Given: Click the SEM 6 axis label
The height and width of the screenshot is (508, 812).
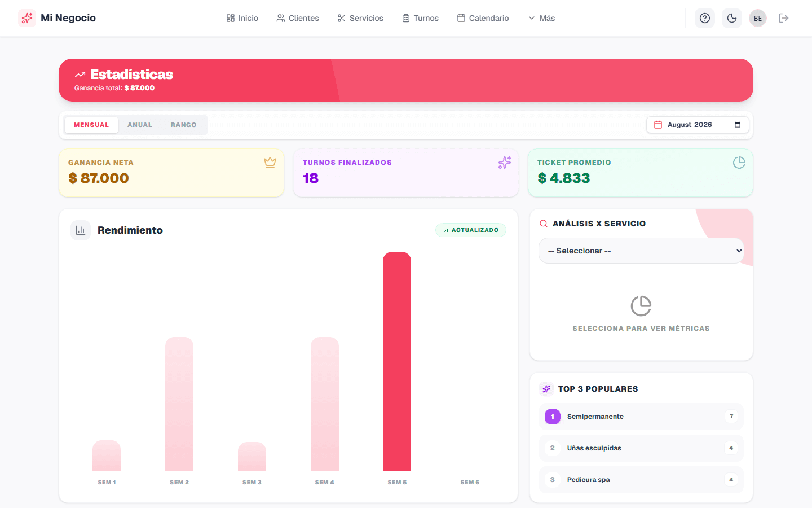Looking at the screenshot, I should [470, 483].
